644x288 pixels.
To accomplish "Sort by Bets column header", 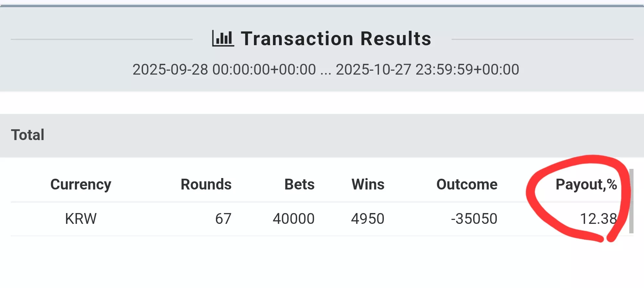I will click(299, 185).
